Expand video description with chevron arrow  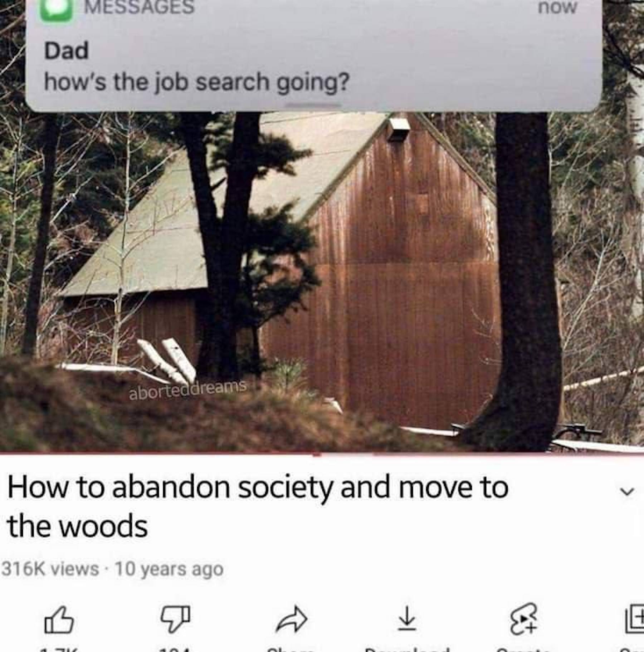coord(626,492)
